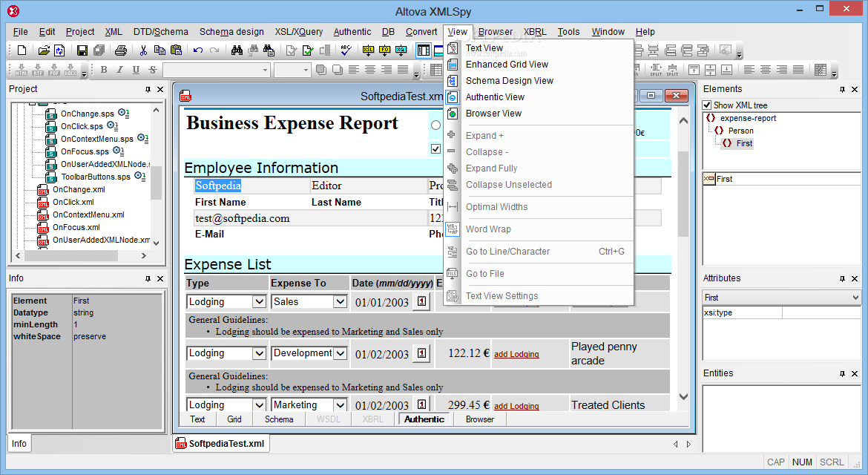868x475 pixels.
Task: Choose Schema Design View menu item
Action: pyautogui.click(x=509, y=81)
